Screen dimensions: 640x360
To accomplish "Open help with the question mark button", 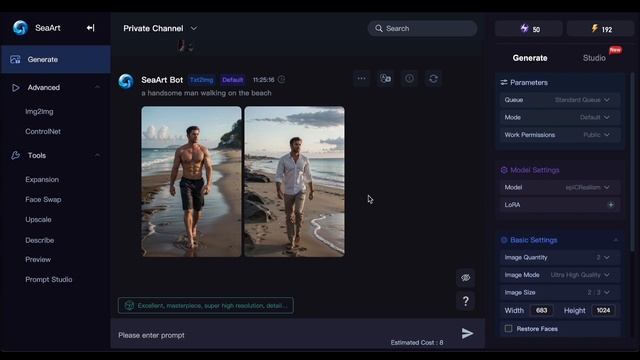I will pos(466,302).
